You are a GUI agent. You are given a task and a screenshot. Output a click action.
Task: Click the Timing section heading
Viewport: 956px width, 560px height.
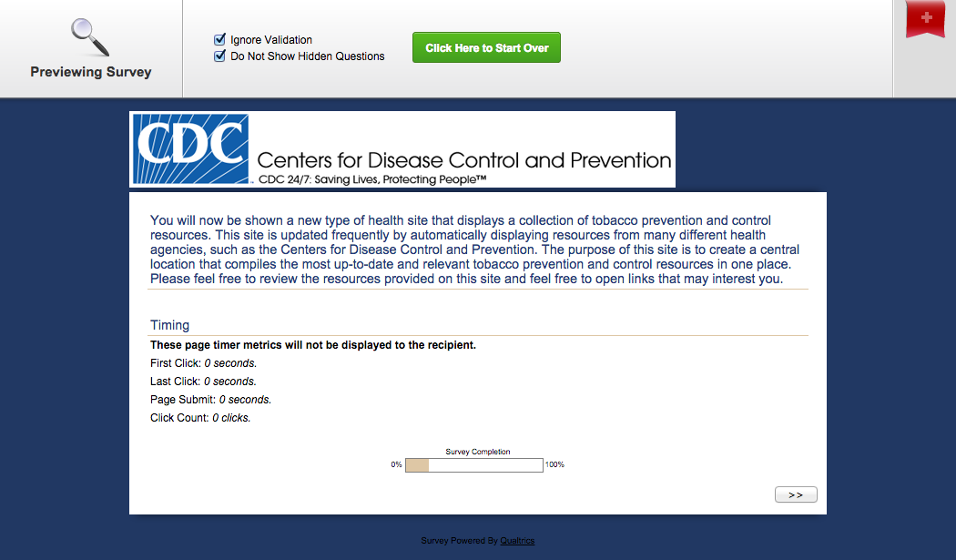(170, 325)
